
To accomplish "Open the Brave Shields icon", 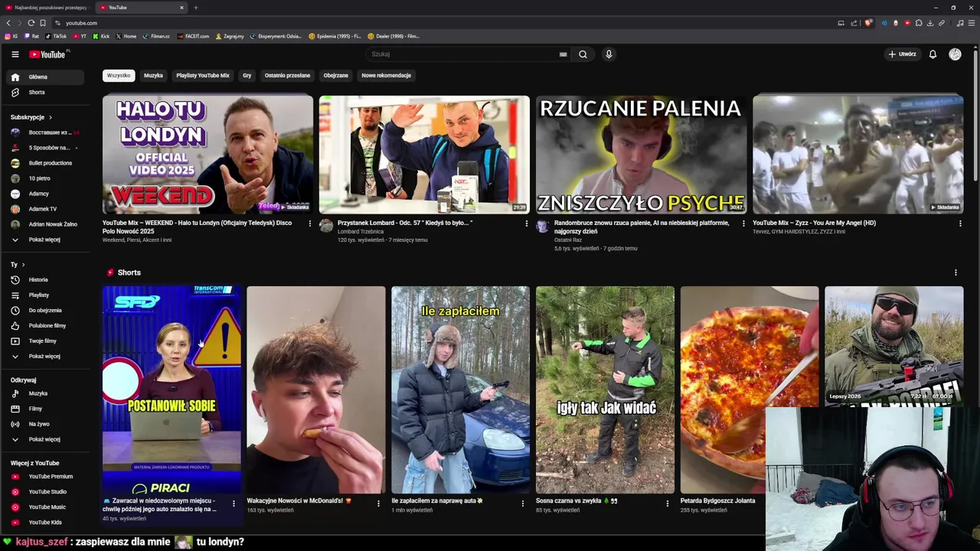I will [868, 23].
